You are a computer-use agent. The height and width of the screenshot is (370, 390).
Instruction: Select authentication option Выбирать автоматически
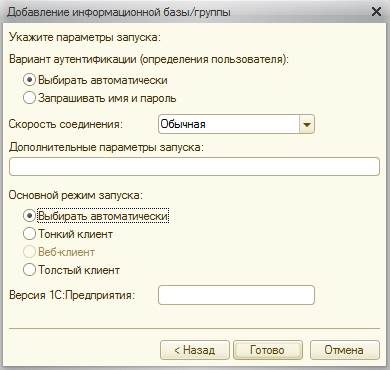[x=29, y=80]
